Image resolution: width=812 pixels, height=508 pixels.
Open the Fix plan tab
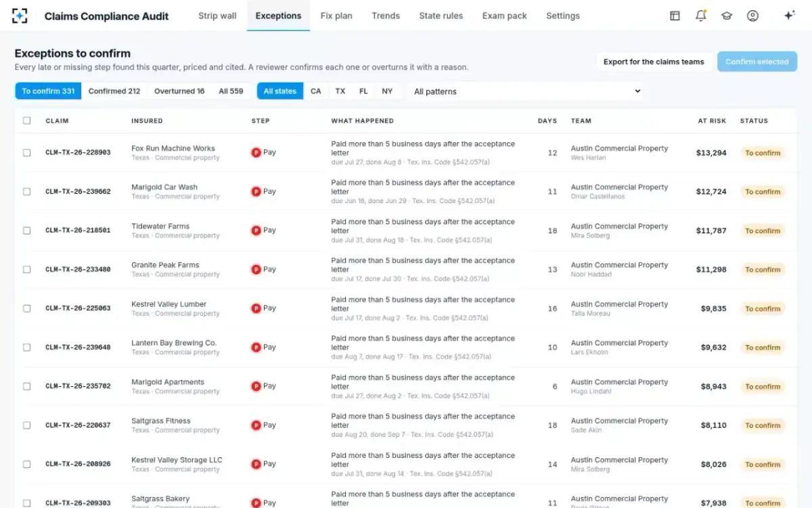[336, 16]
